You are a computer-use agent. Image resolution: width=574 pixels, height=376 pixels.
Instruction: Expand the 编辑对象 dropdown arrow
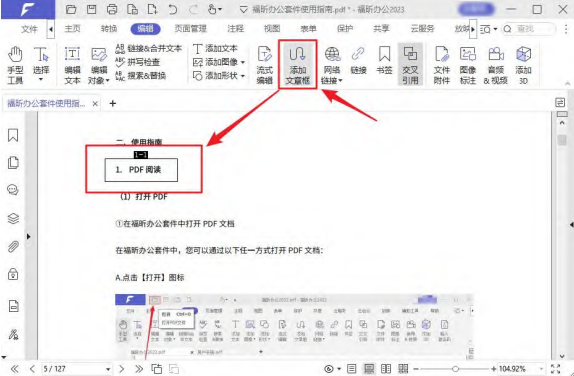[107, 81]
